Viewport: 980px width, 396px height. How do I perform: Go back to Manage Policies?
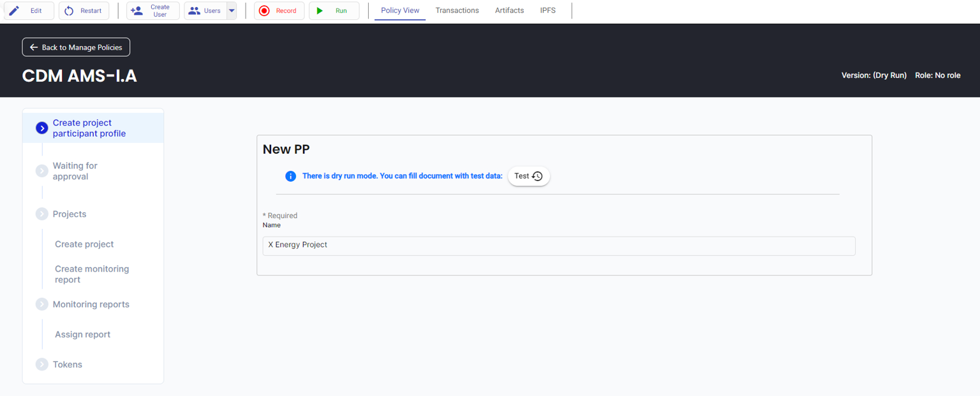[x=76, y=47]
